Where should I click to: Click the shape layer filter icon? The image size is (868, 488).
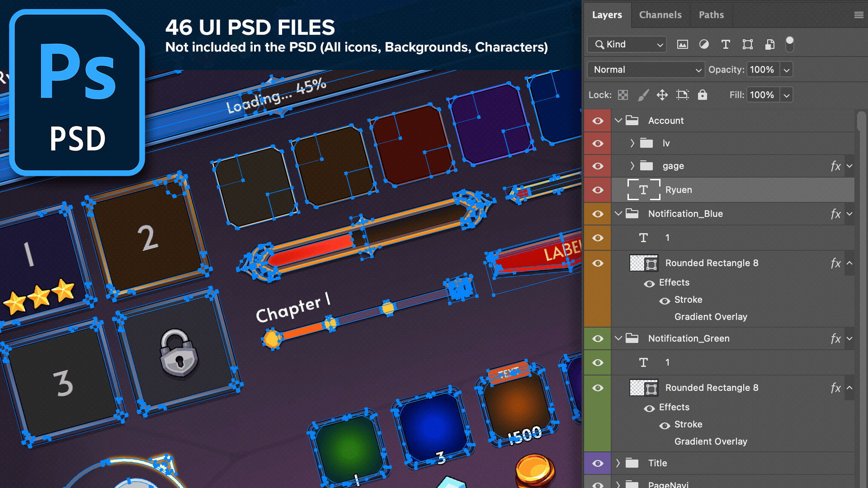[747, 44]
